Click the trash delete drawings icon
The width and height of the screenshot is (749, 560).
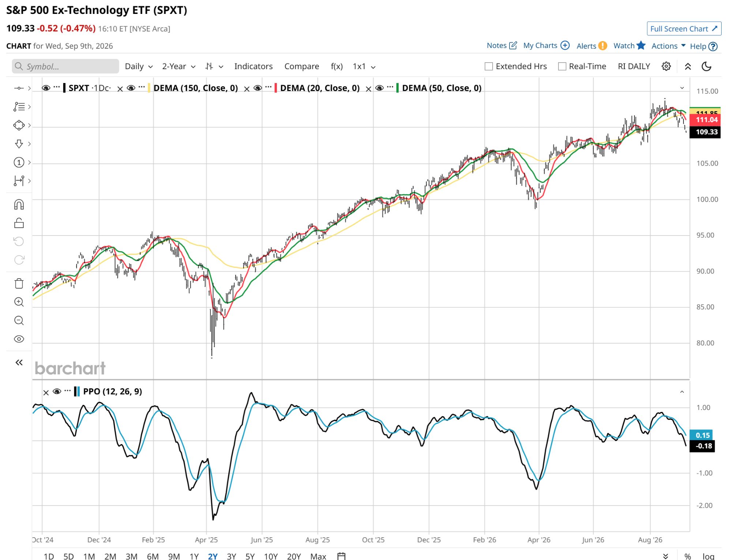pyautogui.click(x=19, y=283)
